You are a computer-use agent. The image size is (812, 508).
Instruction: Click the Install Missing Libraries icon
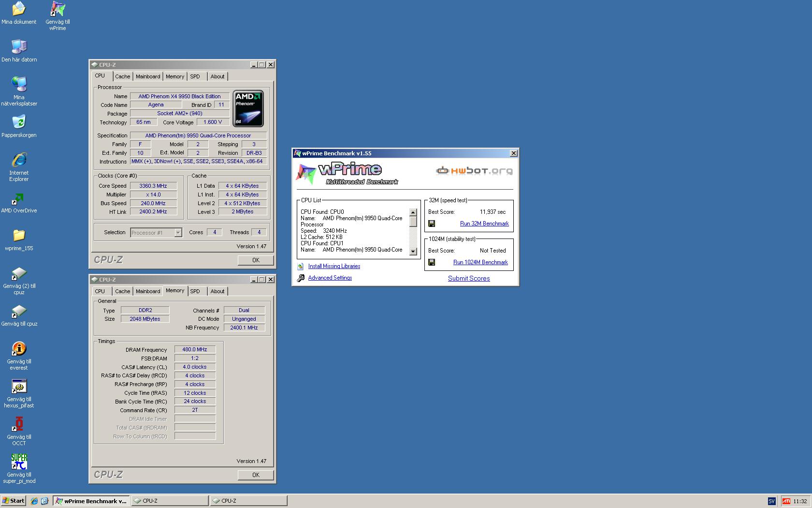point(300,266)
